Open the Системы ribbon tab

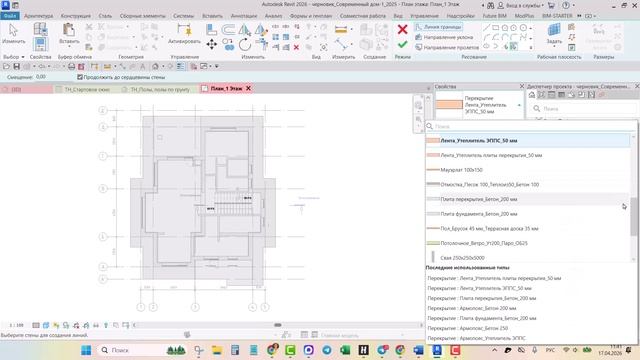(x=183, y=16)
